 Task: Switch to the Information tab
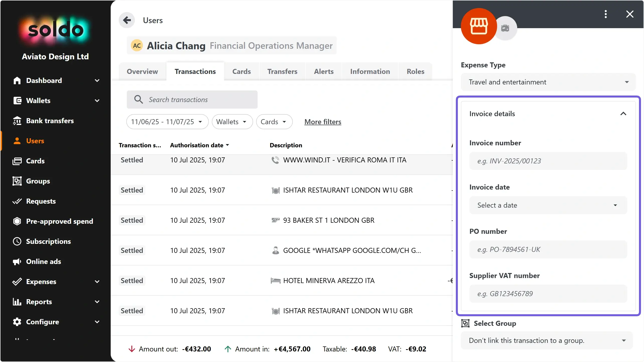tap(370, 71)
